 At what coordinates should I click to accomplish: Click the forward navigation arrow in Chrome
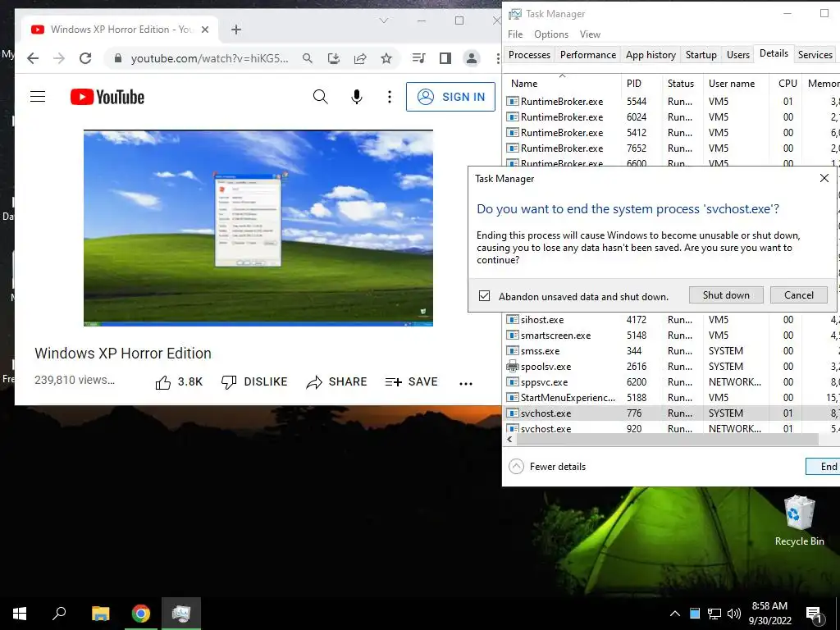pyautogui.click(x=59, y=58)
